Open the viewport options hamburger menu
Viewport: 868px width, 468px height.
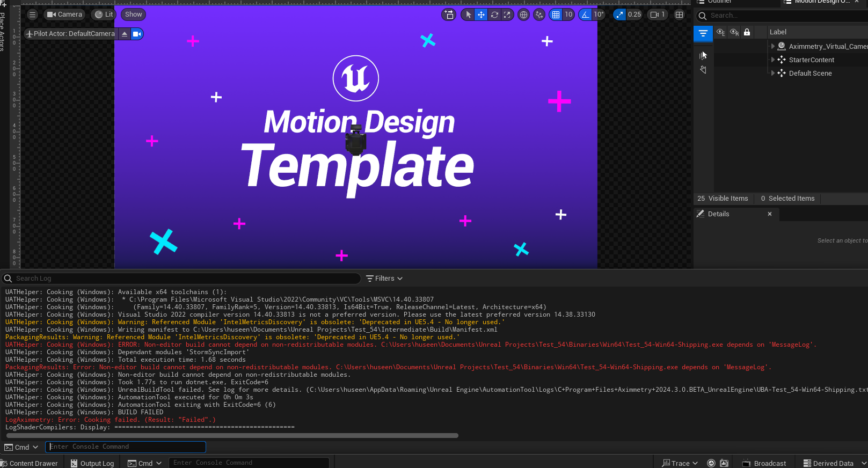(32, 14)
